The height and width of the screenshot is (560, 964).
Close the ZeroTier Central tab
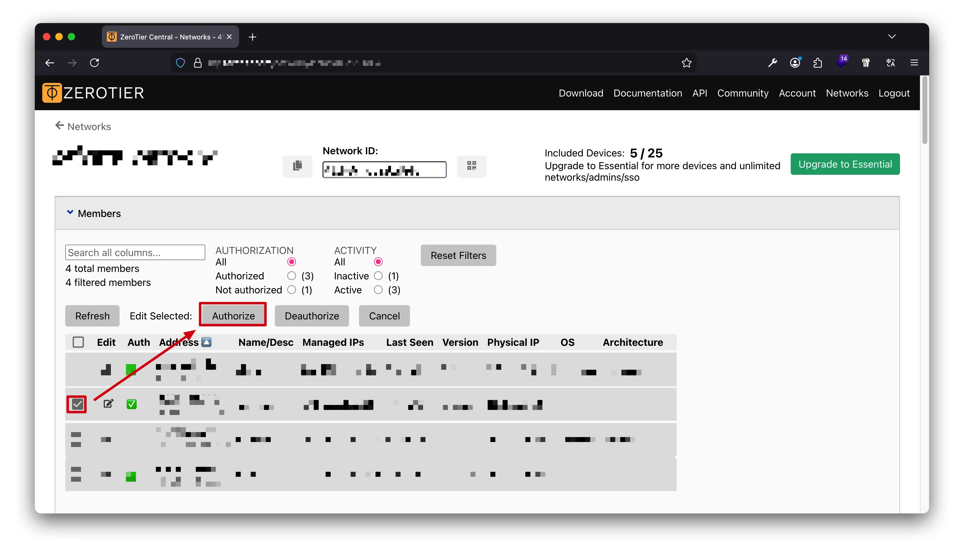229,37
